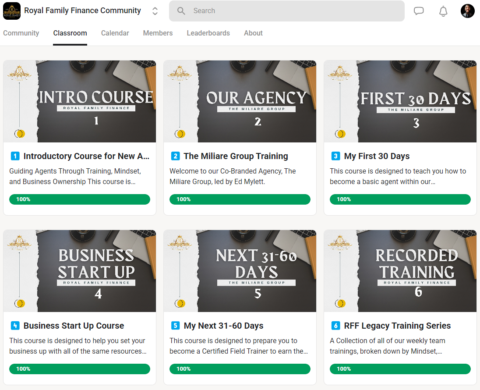Go to the Calendar tab
The image size is (480, 390).
pos(115,33)
